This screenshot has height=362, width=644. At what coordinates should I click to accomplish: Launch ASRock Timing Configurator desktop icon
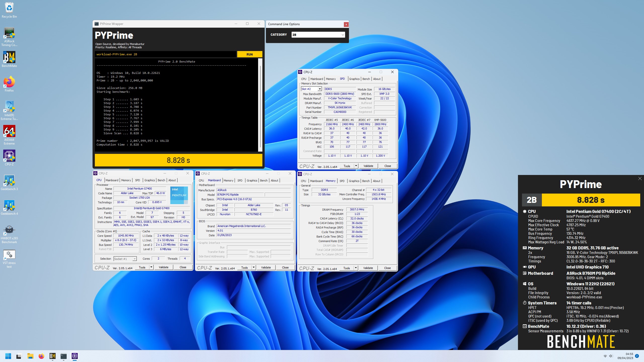click(x=9, y=37)
